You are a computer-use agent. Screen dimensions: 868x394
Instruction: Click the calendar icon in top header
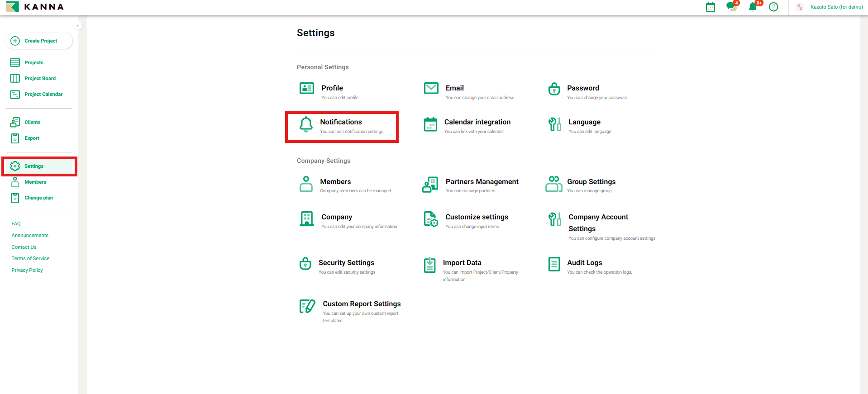711,7
